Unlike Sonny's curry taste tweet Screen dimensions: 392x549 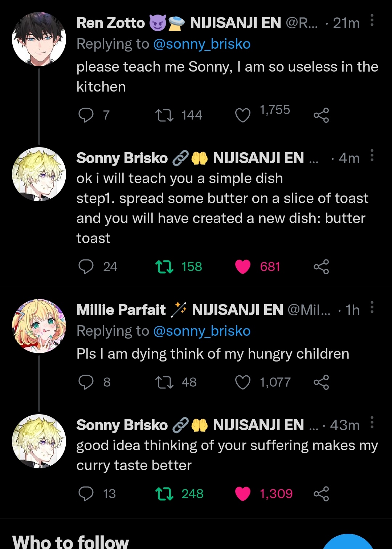click(x=243, y=494)
